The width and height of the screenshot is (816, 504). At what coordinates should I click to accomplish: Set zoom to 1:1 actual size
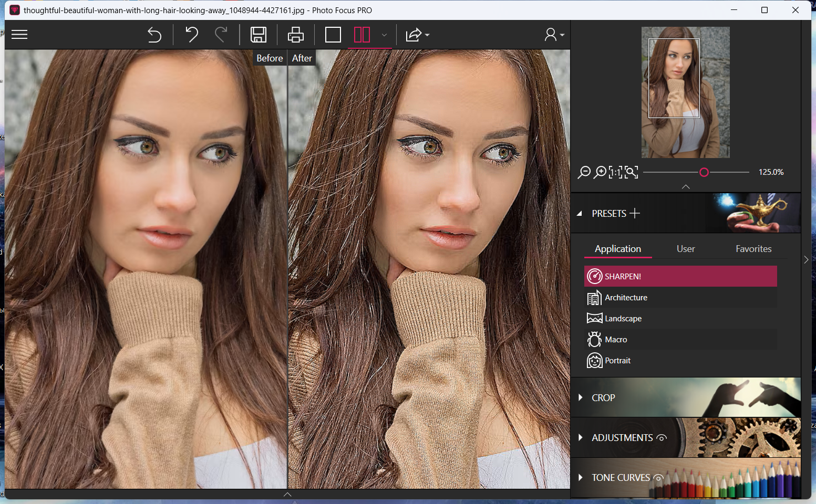[x=615, y=172]
